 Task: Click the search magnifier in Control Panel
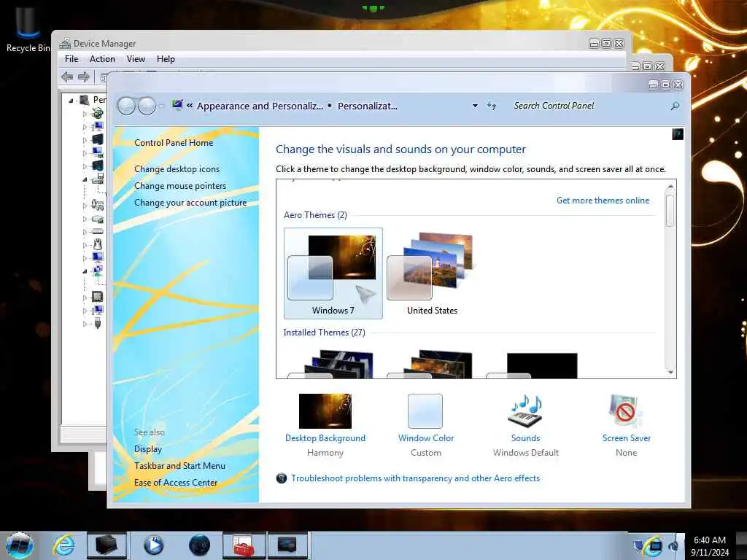tap(675, 106)
